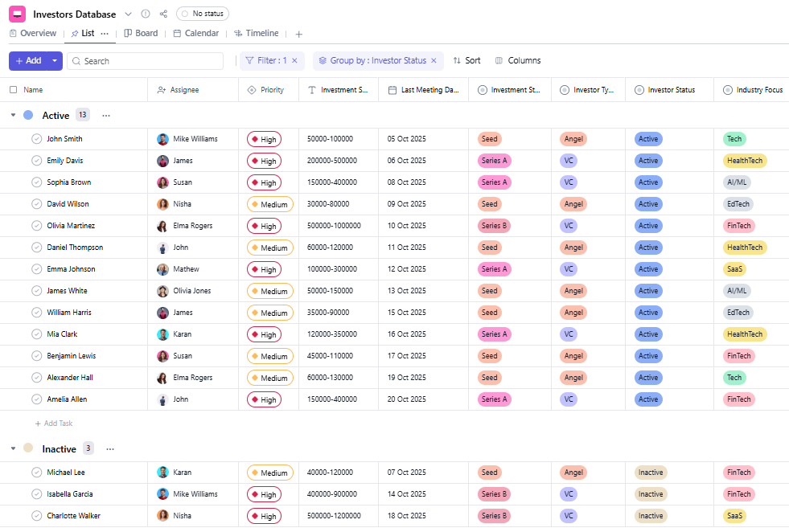Click the plus icon to add a view tab
Screen dimensions: 789x532
point(299,34)
